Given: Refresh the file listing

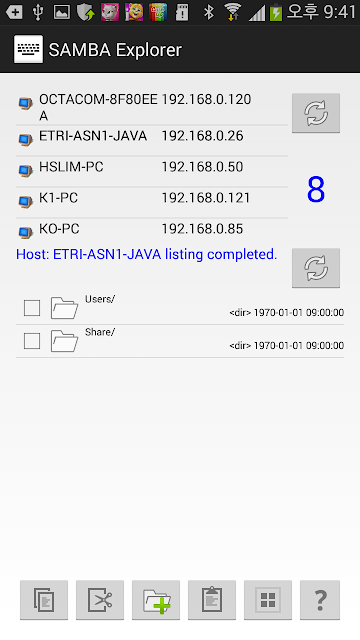Looking at the screenshot, I should click(316, 268).
